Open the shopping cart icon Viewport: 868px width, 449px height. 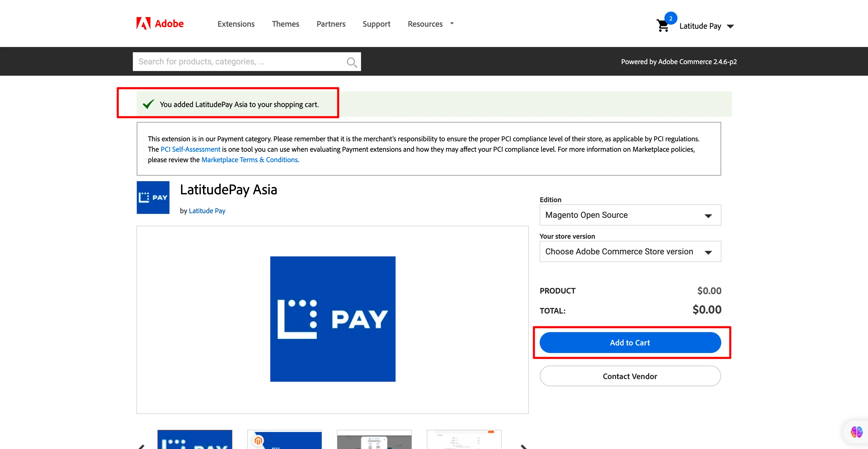click(x=663, y=25)
